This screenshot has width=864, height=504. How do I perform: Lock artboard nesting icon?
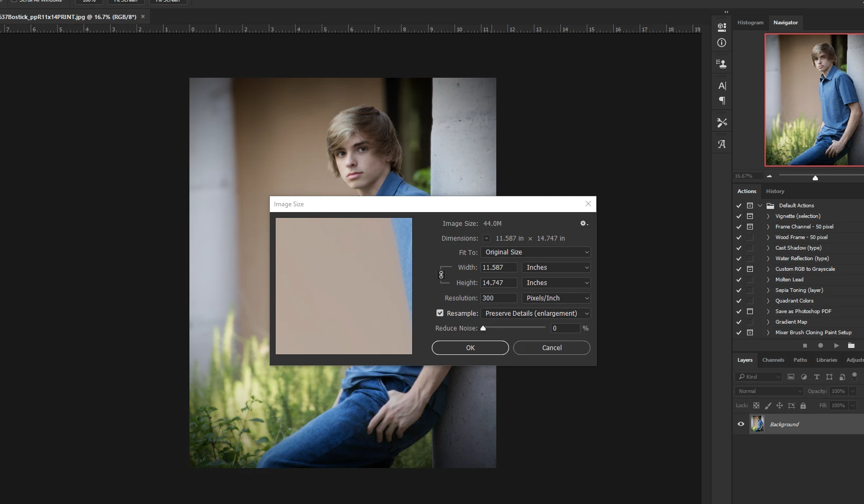coord(791,406)
